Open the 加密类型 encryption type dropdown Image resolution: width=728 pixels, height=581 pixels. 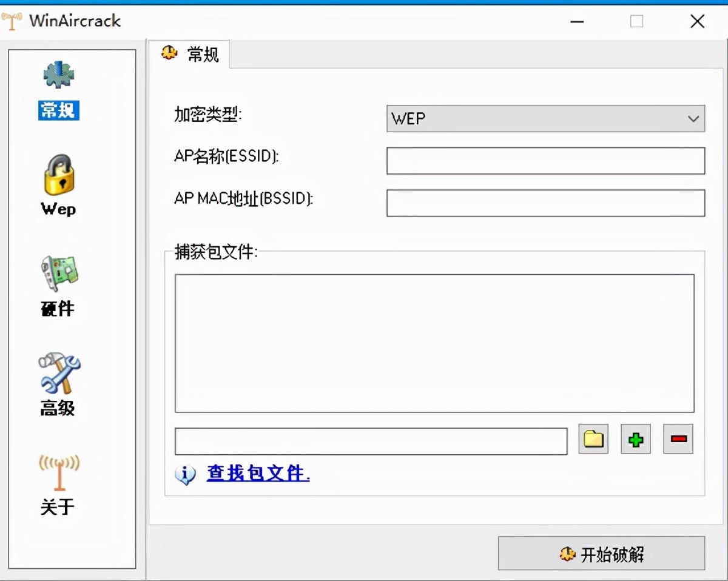click(x=545, y=118)
